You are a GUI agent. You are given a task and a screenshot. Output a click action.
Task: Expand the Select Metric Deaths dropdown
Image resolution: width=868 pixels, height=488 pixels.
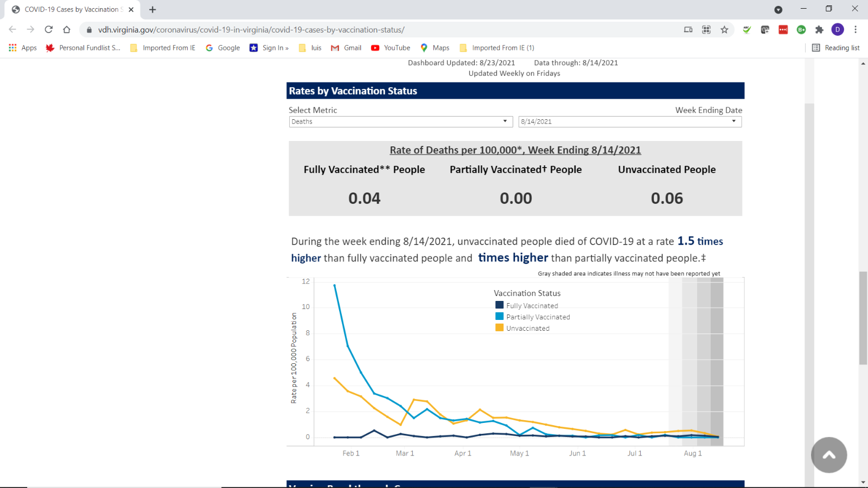click(401, 121)
